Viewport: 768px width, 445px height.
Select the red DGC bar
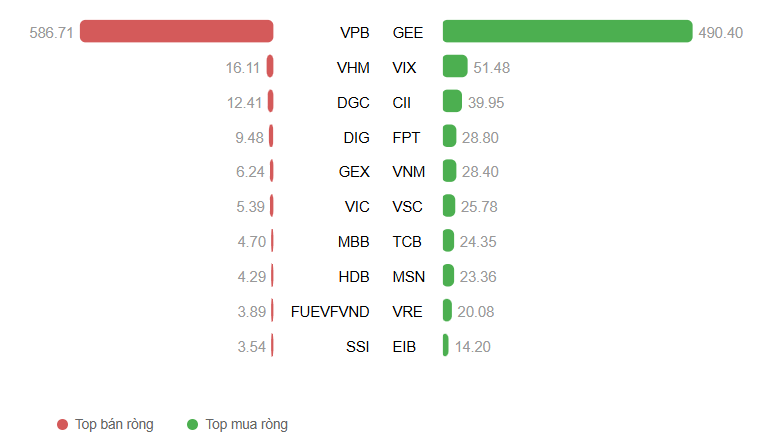[x=270, y=102]
